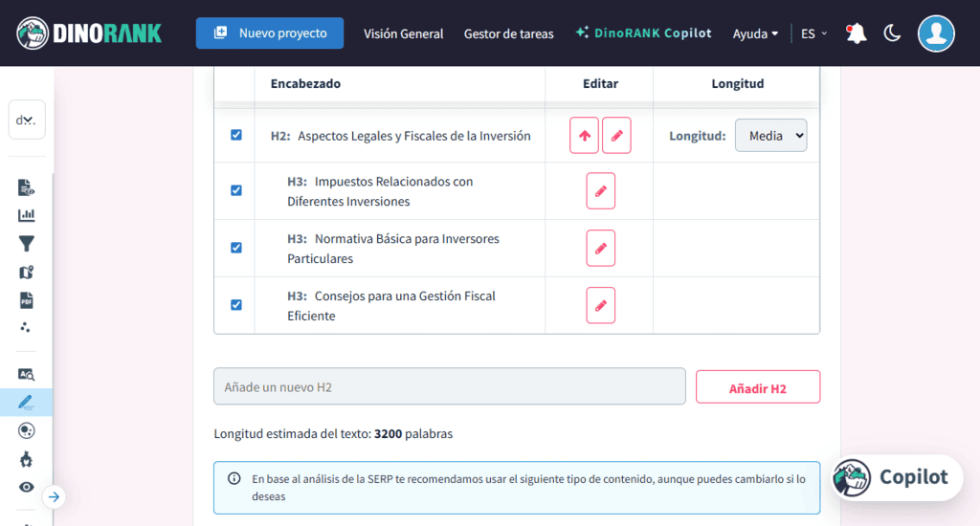Uncheck the Normativa Básica H3 checkbox
The image size is (980, 526).
[236, 248]
